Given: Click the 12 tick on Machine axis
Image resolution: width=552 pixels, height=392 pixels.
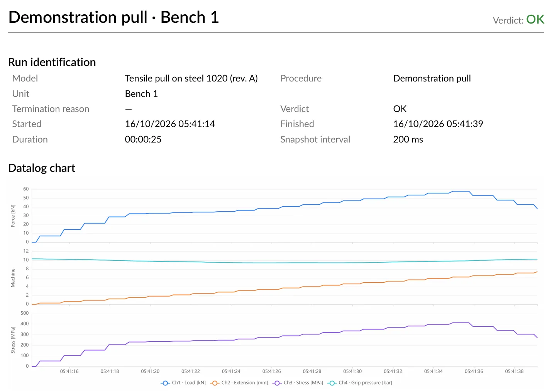Looking at the screenshot, I should click(x=26, y=251).
